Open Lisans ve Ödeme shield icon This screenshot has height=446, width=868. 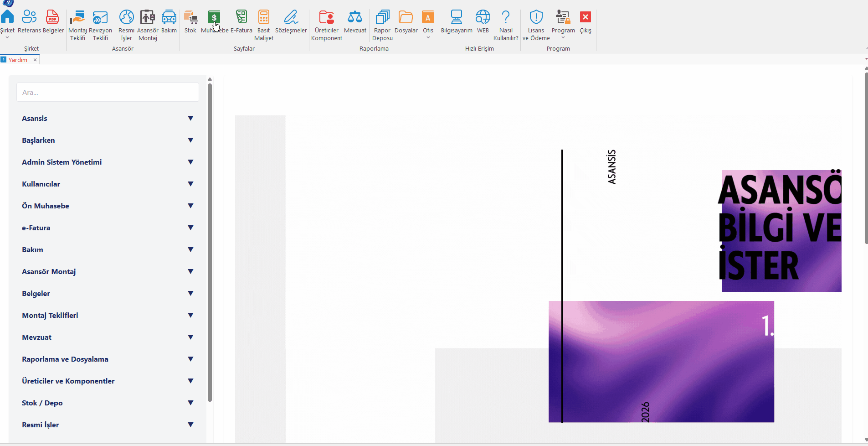(x=536, y=18)
